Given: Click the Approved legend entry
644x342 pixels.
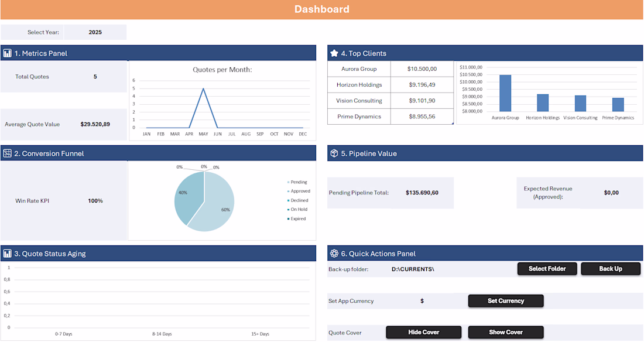Looking at the screenshot, I should (x=299, y=191).
